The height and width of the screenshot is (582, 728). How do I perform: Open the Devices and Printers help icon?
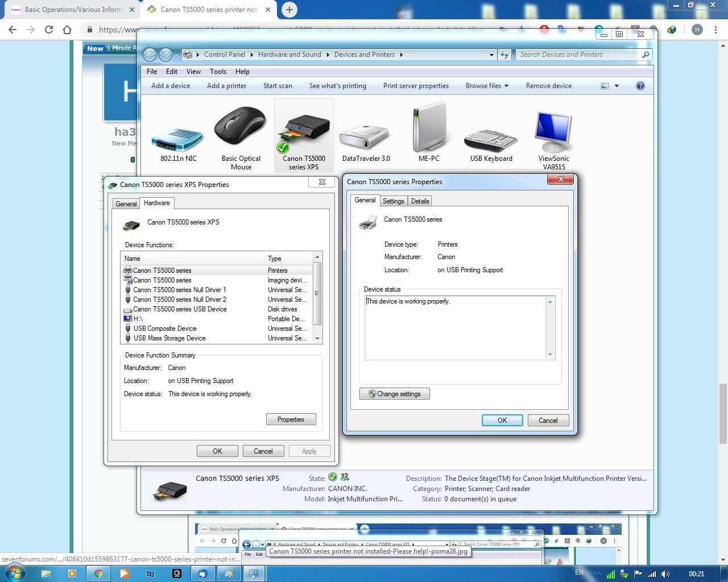point(640,86)
